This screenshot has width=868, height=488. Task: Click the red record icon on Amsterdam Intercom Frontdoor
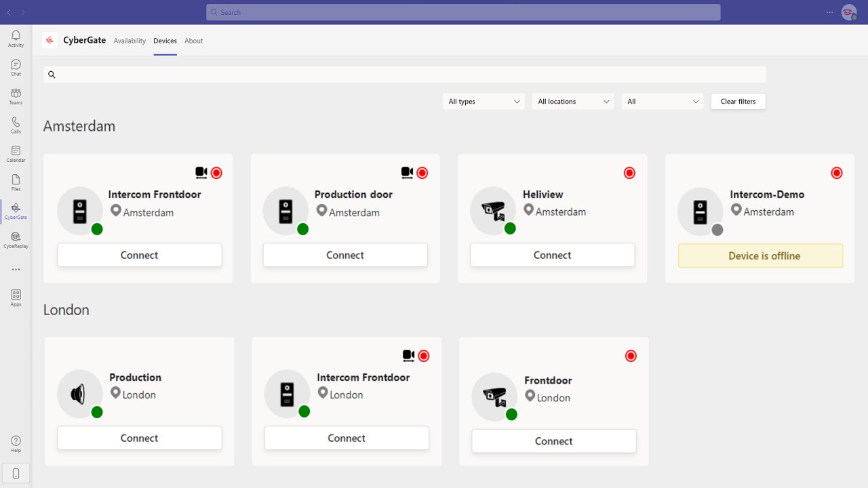click(216, 173)
